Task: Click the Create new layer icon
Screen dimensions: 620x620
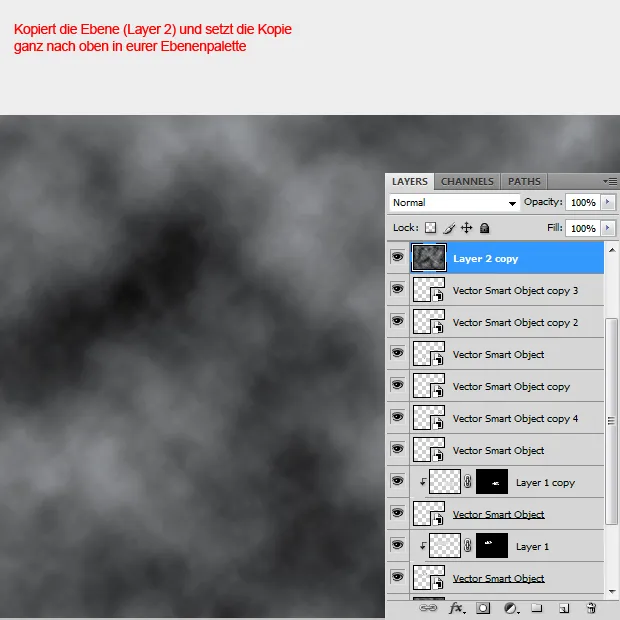Action: tap(564, 608)
